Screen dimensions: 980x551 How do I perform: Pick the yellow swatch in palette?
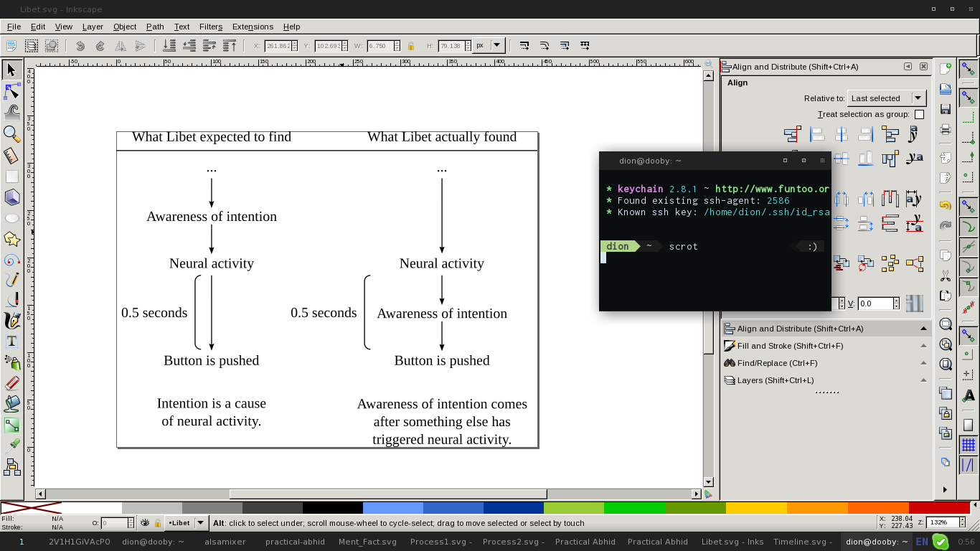[756, 508]
